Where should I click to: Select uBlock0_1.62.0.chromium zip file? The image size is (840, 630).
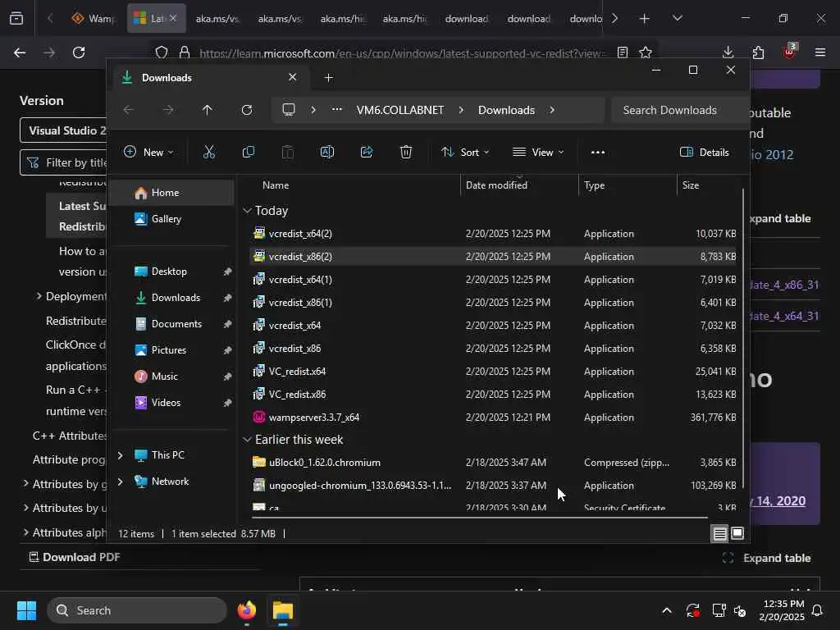493,463
